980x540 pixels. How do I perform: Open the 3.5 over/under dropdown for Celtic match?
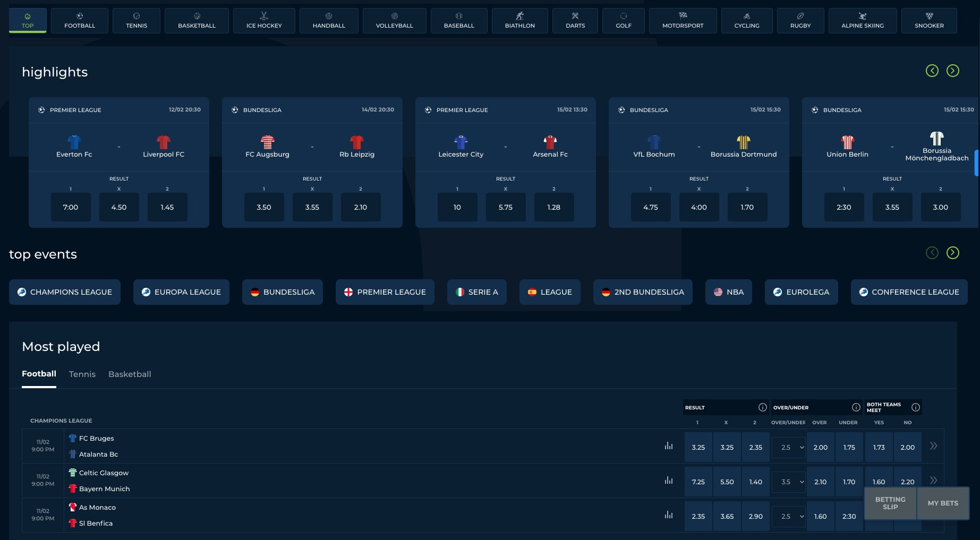pos(789,482)
